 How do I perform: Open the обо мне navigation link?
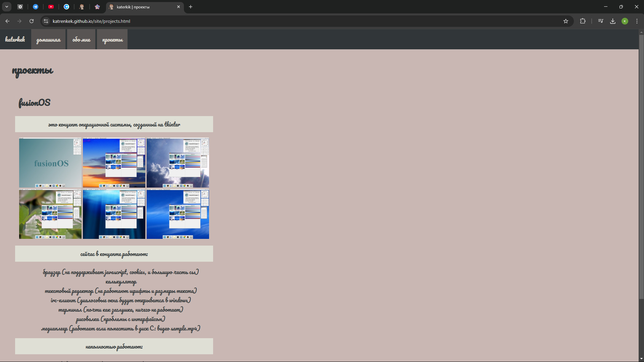[82, 39]
